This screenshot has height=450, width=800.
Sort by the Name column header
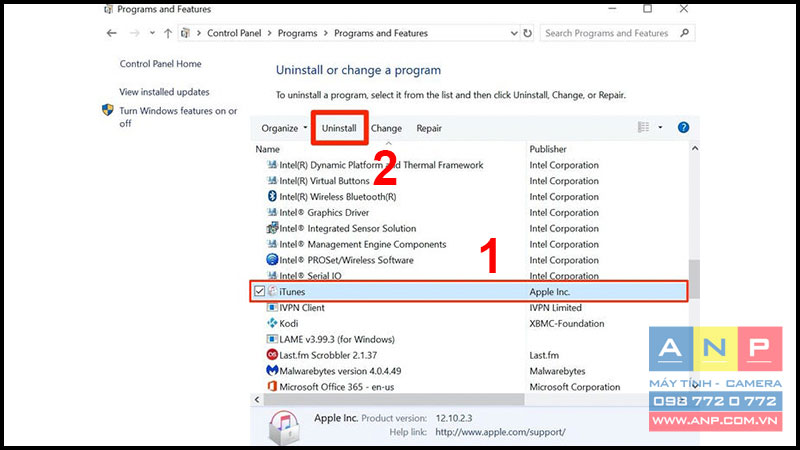(268, 149)
